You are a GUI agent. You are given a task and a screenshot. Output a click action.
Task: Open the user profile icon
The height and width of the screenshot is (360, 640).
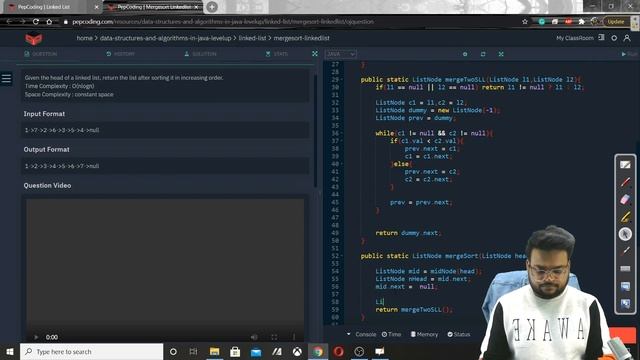[627, 38]
